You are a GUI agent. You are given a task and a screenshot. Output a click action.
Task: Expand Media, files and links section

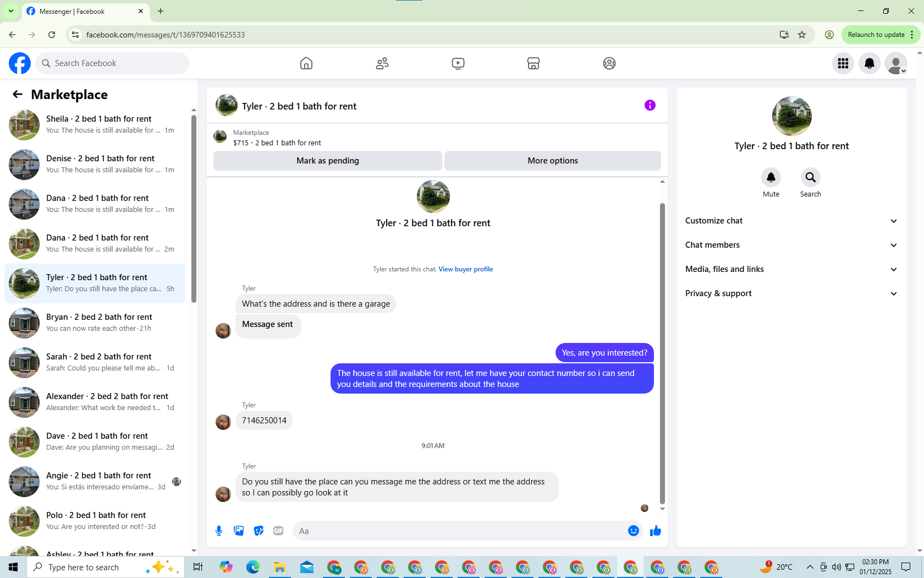(791, 269)
